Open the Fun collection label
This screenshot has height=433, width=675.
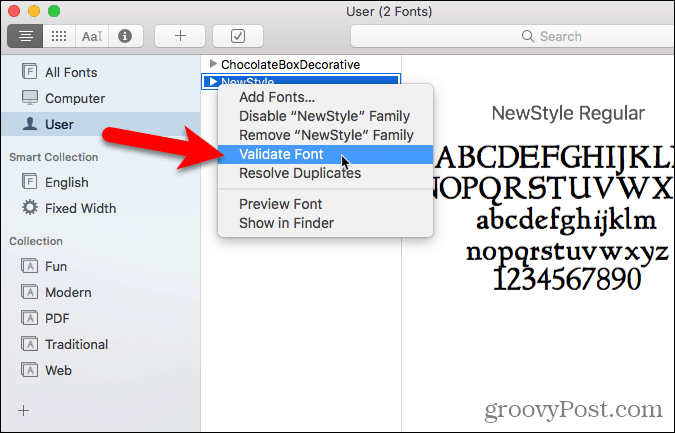(x=56, y=266)
